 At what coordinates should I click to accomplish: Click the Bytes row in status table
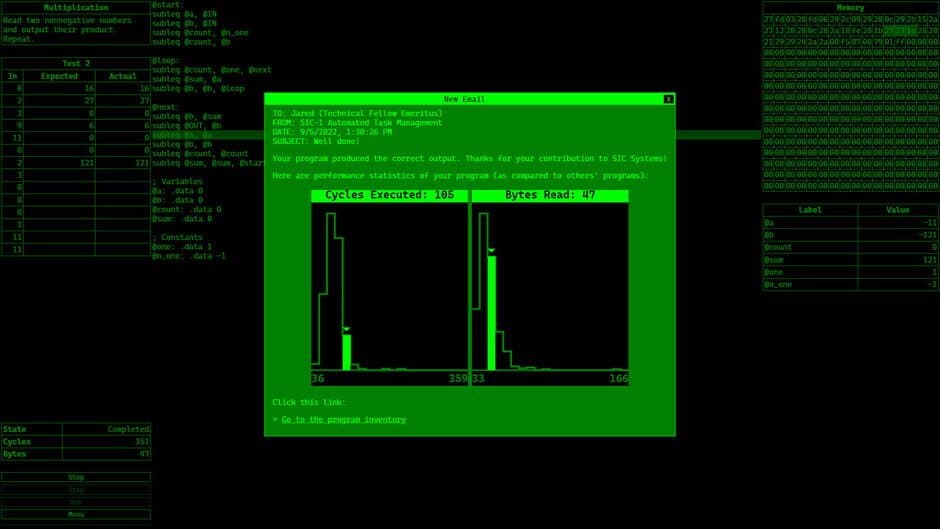click(x=76, y=454)
